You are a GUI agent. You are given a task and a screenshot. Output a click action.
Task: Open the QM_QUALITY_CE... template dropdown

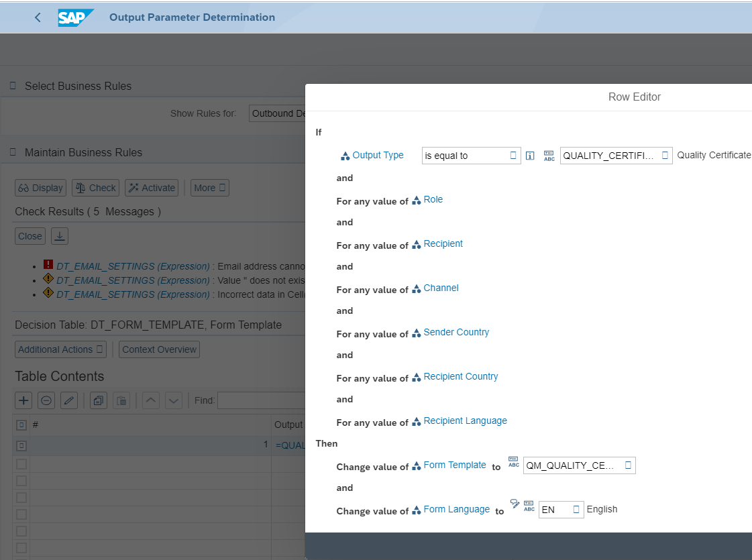tap(580, 465)
